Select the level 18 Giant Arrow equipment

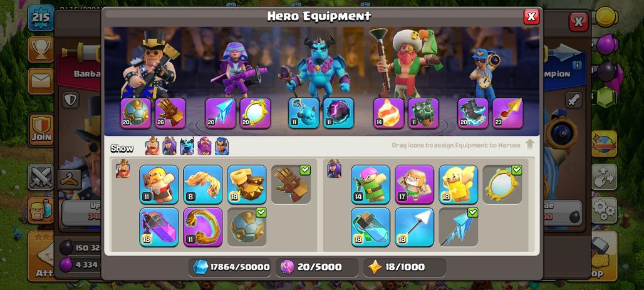point(415,227)
